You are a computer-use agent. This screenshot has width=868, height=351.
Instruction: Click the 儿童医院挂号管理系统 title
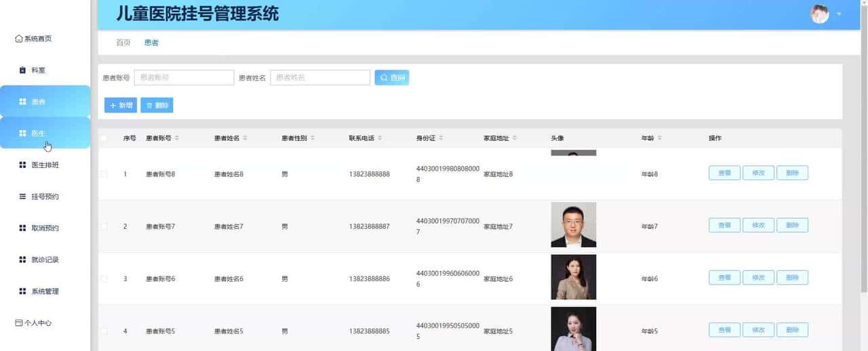click(x=197, y=14)
